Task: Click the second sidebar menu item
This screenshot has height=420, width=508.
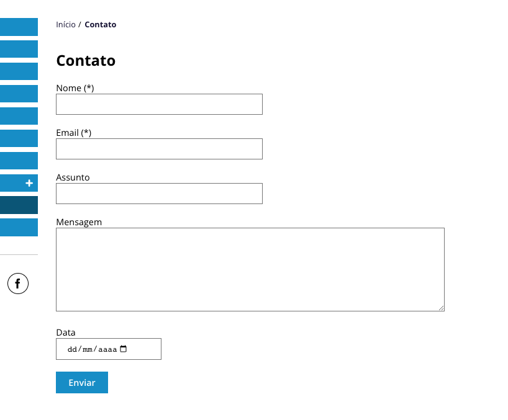Action: (x=19, y=49)
